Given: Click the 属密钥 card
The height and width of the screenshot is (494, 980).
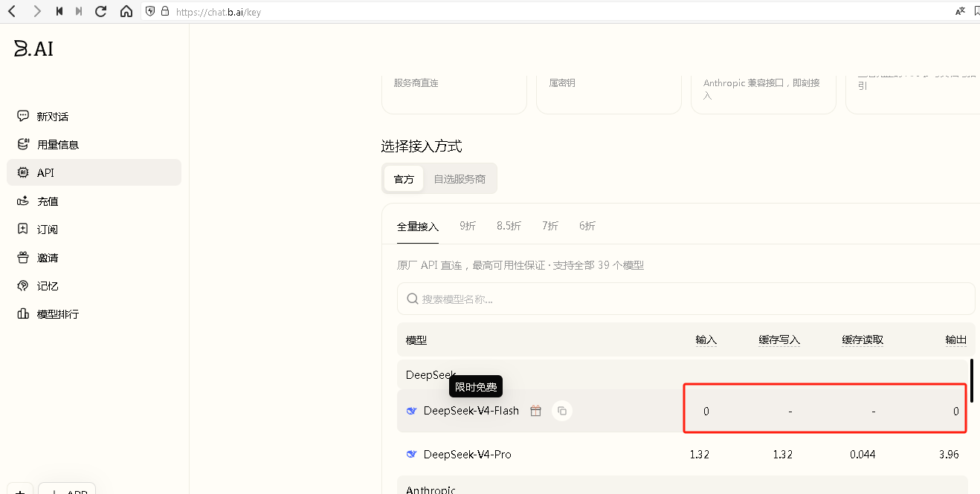Looking at the screenshot, I should [609, 93].
